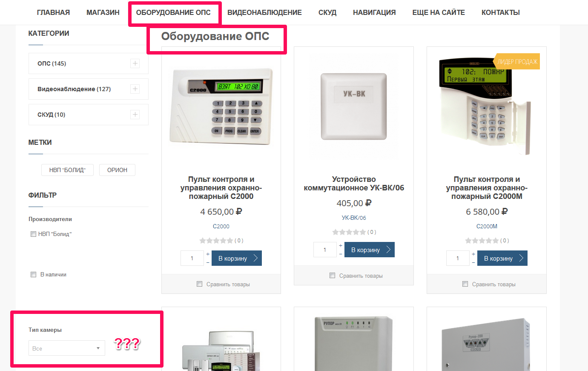This screenshot has height=371, width=588.
Task: Open the С2000 keypad product image
Action: coord(221,106)
